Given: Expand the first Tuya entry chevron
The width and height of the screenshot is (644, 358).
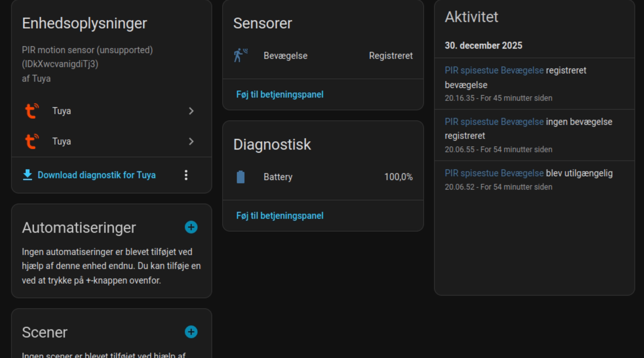Looking at the screenshot, I should (x=191, y=111).
